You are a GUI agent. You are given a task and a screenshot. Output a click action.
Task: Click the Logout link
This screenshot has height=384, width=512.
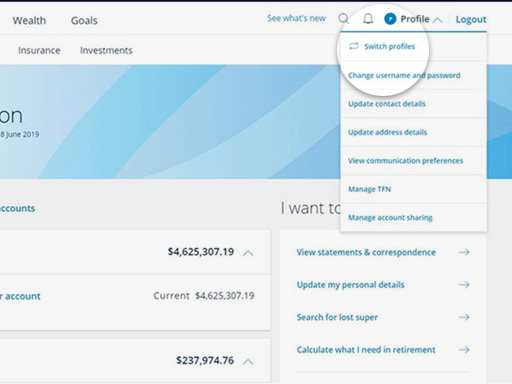click(x=471, y=19)
